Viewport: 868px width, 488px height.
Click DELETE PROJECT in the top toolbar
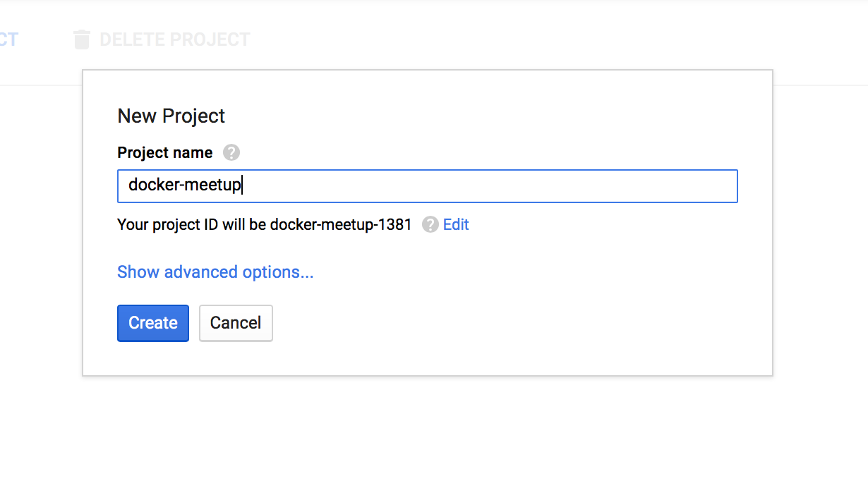click(x=174, y=39)
